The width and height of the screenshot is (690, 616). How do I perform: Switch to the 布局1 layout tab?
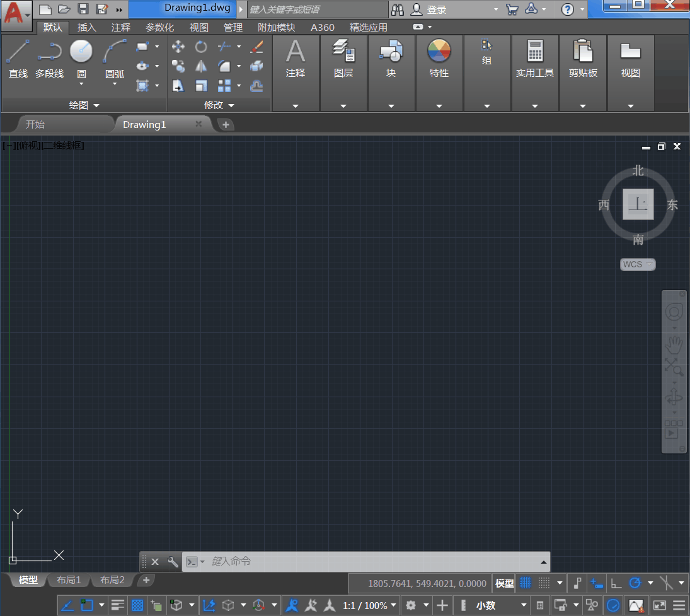pos(69,580)
